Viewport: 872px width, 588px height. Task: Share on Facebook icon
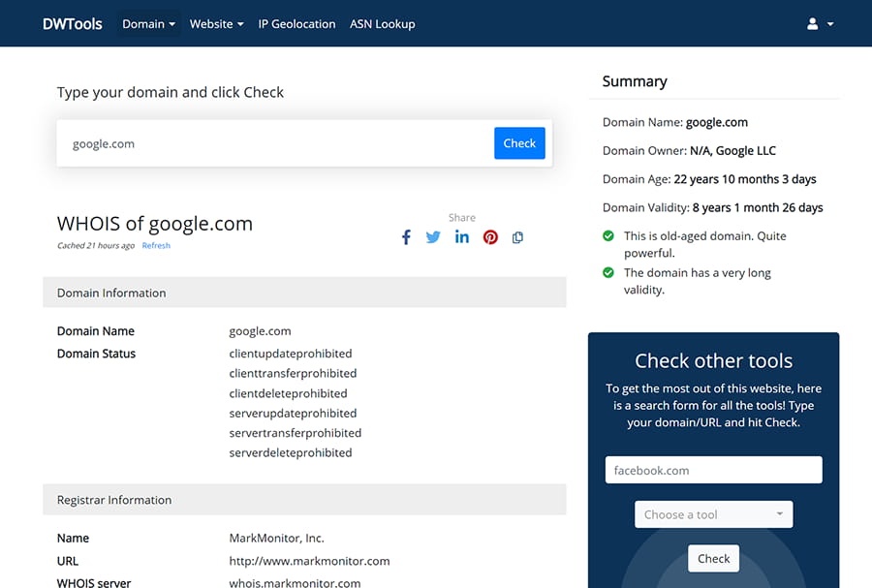(x=406, y=237)
